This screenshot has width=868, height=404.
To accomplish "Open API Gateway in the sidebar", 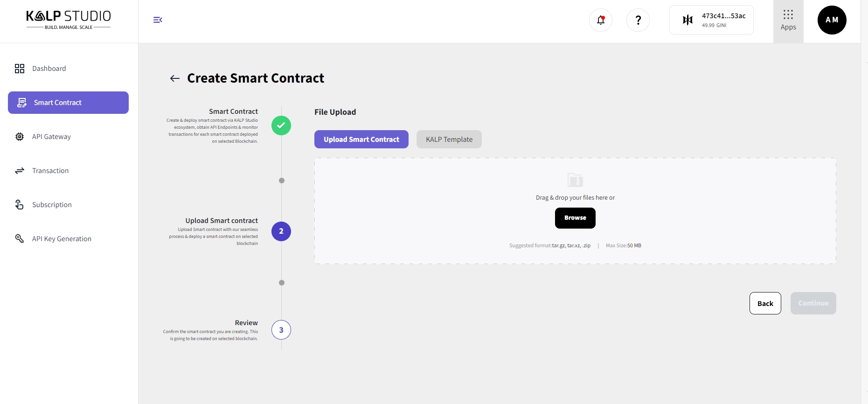I will pos(51,137).
